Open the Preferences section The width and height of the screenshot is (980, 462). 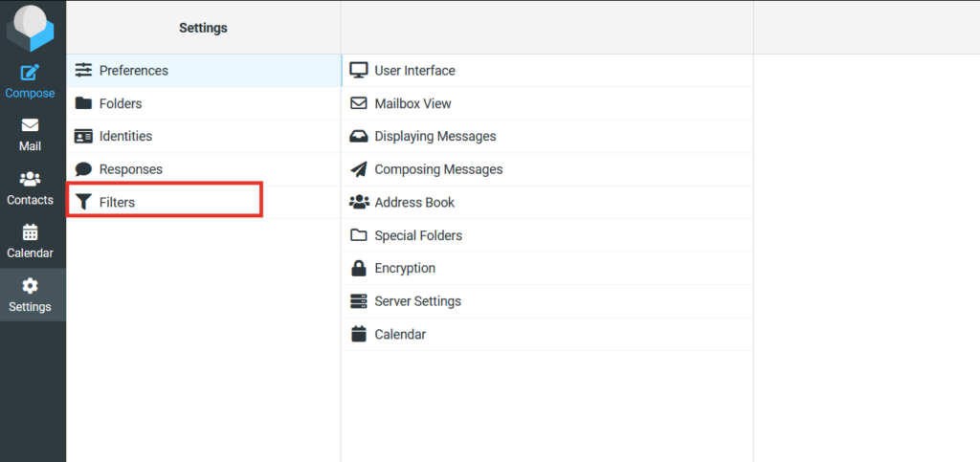[x=204, y=71]
